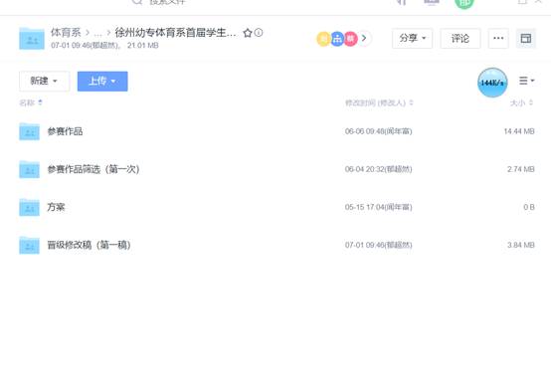Open the more options ellipsis button
Viewport: 551px width, 392px height.
tap(498, 39)
